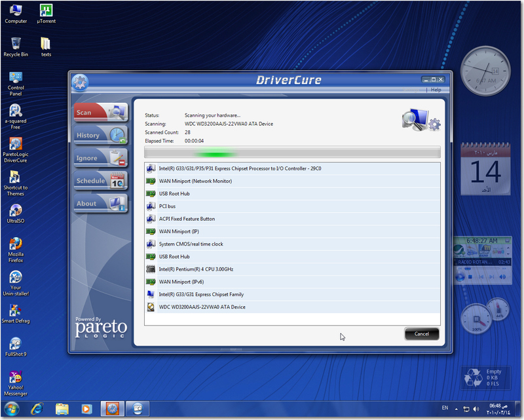Screen dimensions: 524x420
Task: Open Windows Explorer from the taskbar
Action: 62,410
